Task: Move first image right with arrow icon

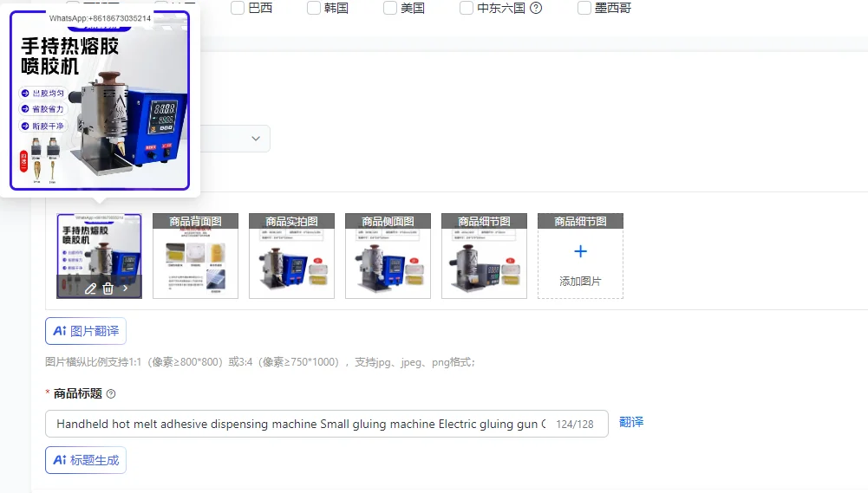Action: (x=126, y=289)
